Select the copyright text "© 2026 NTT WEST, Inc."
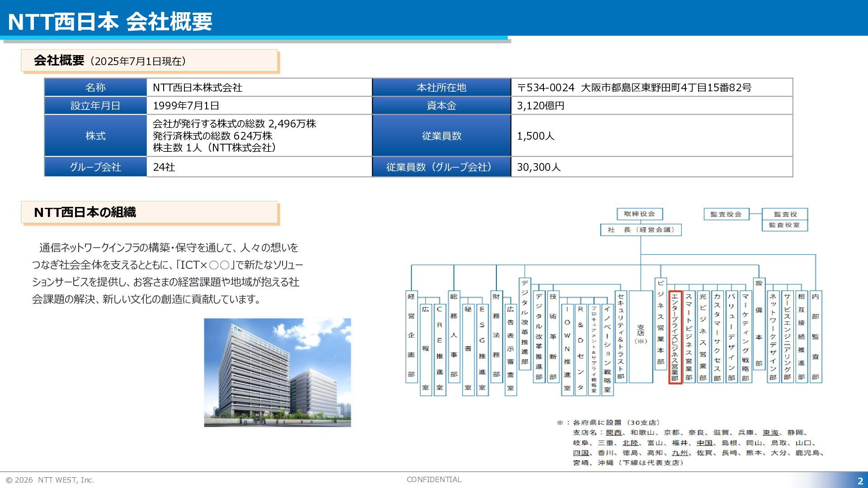This screenshot has height=488, width=868. [50, 480]
